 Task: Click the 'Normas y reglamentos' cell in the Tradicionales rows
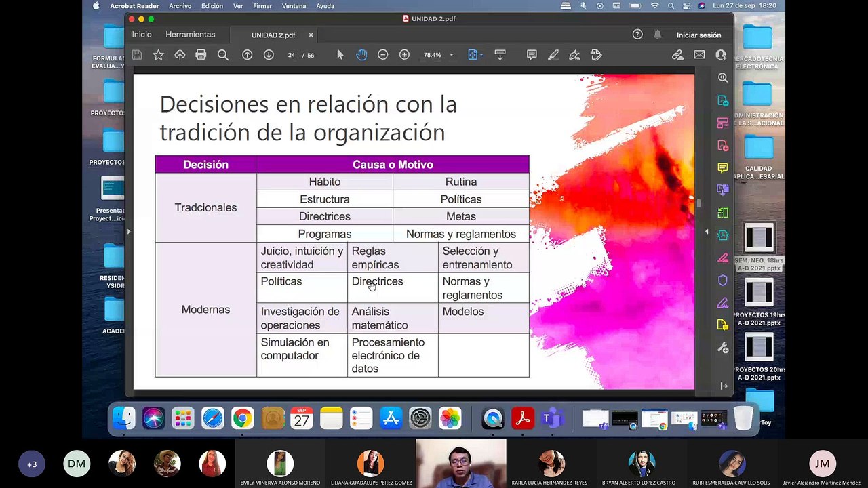(x=461, y=234)
